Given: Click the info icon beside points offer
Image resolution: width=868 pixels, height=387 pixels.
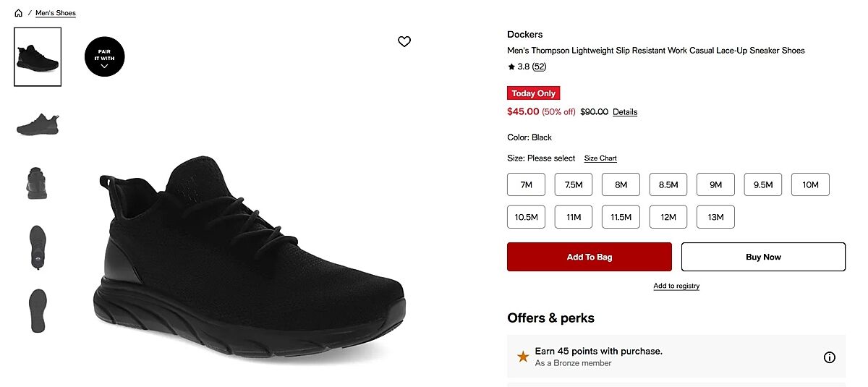Looking at the screenshot, I should point(830,357).
